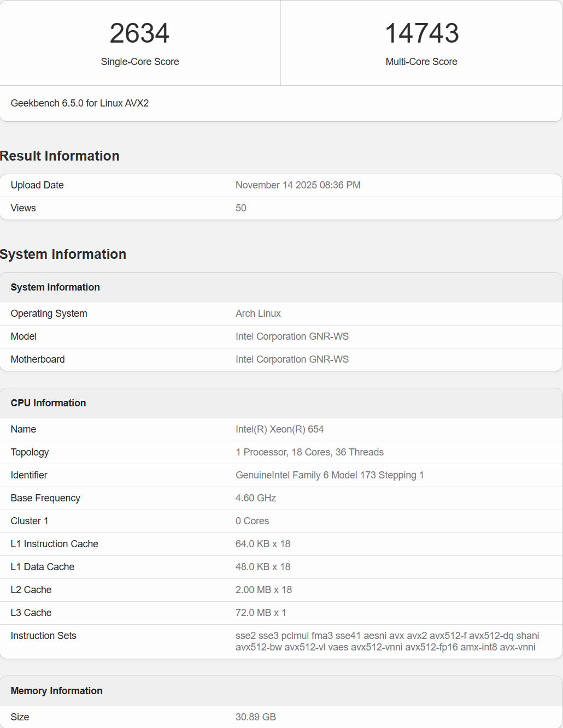Select the Views count of 50
The height and width of the screenshot is (728, 563).
point(241,208)
